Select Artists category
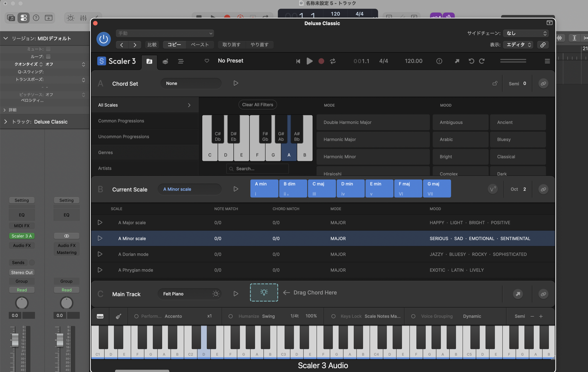Screen dimensions: 588x372 click(145, 168)
